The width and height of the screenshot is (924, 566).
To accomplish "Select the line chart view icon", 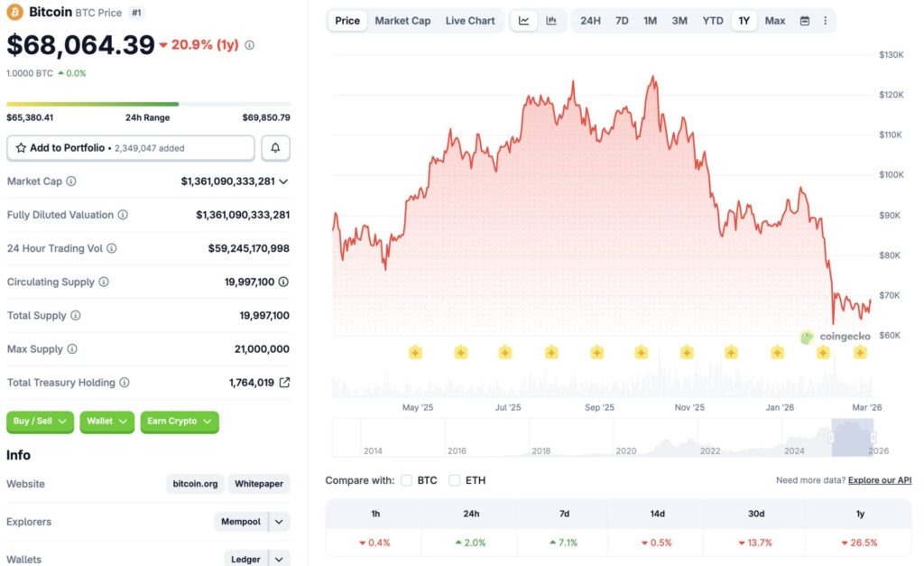I will pos(523,20).
